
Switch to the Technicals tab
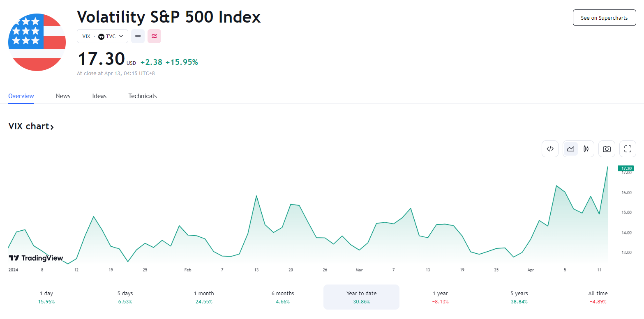pos(142,96)
